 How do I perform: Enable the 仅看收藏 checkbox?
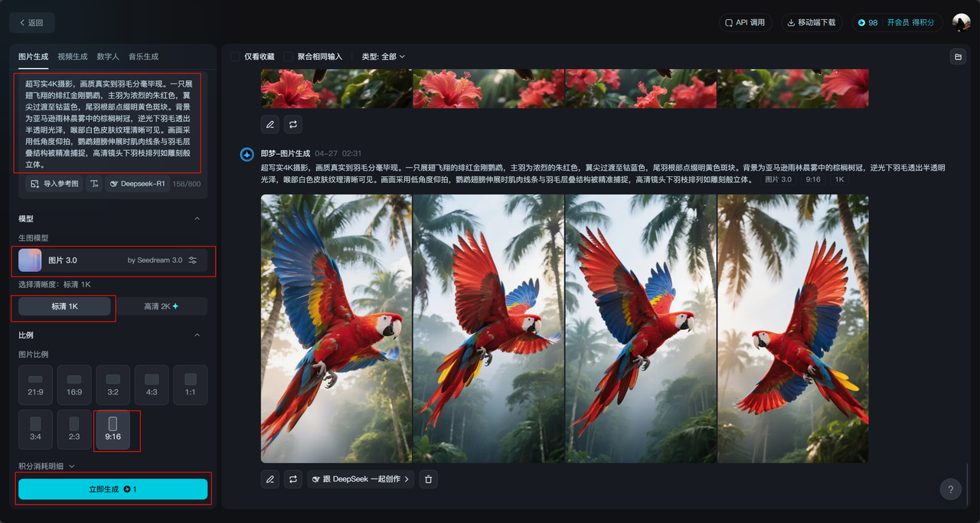(236, 57)
